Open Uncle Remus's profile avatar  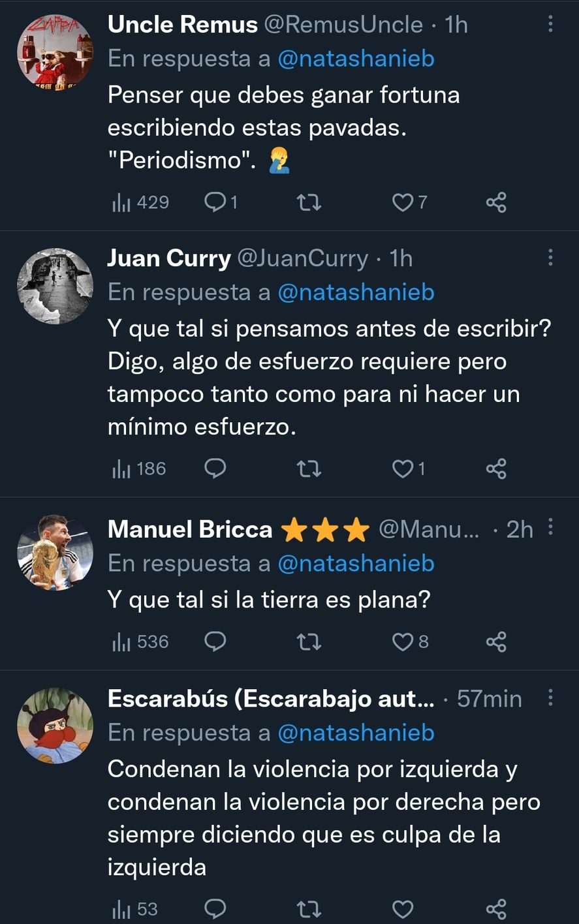click(x=55, y=52)
